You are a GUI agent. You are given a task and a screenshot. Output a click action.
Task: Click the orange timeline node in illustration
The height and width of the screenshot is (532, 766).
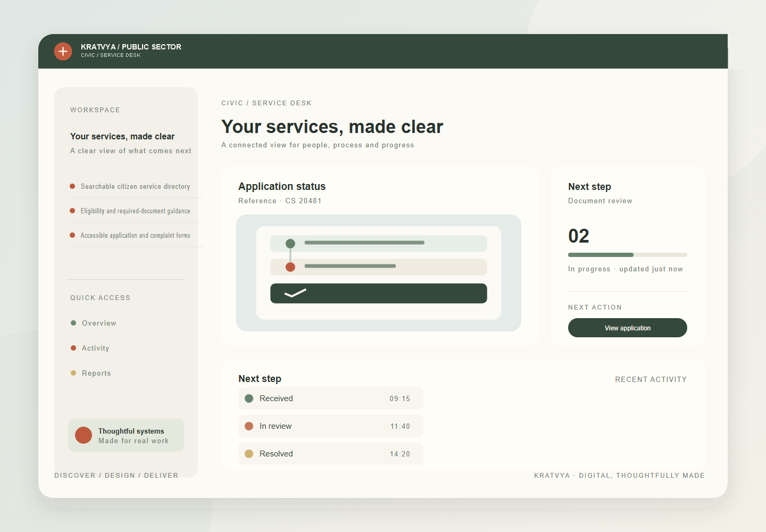coord(290,267)
